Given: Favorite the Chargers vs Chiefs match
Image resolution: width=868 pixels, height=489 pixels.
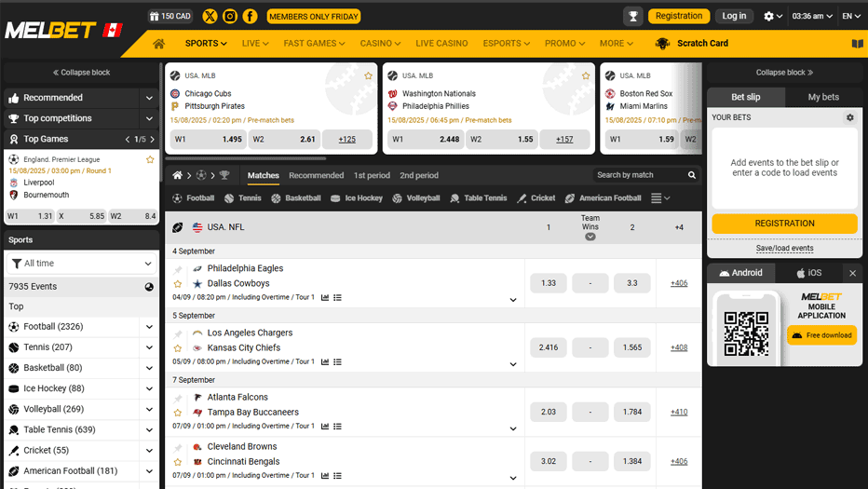Looking at the screenshot, I should point(178,348).
